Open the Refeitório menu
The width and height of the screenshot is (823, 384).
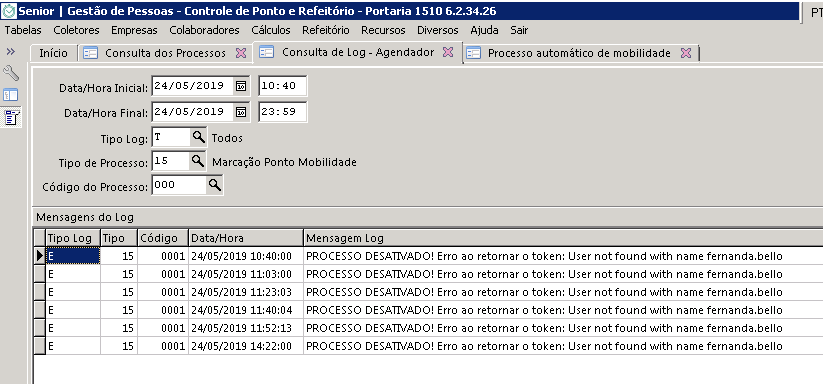tap(325, 30)
